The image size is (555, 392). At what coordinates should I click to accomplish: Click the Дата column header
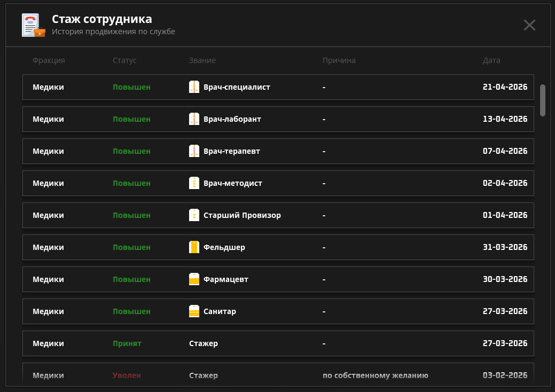coord(491,60)
